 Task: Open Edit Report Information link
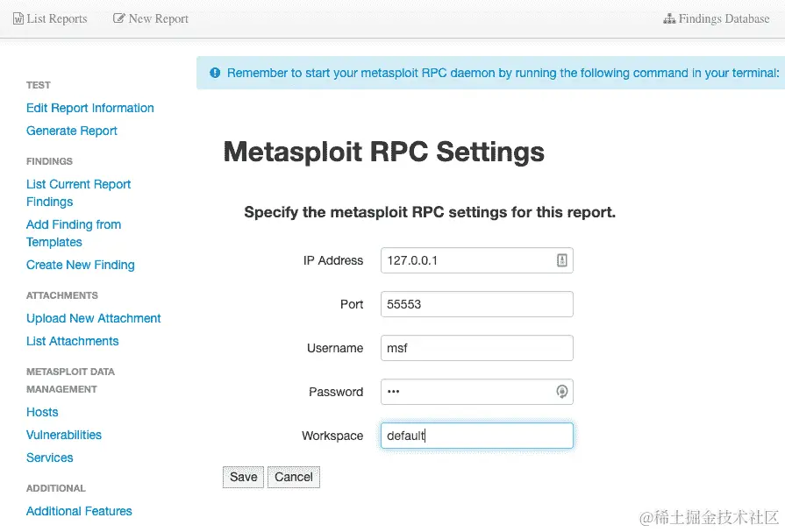(90, 108)
